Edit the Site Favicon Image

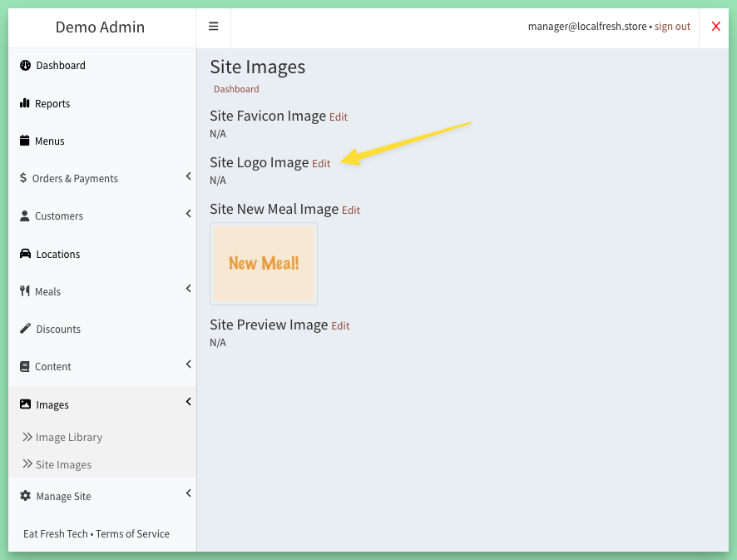[x=339, y=117]
